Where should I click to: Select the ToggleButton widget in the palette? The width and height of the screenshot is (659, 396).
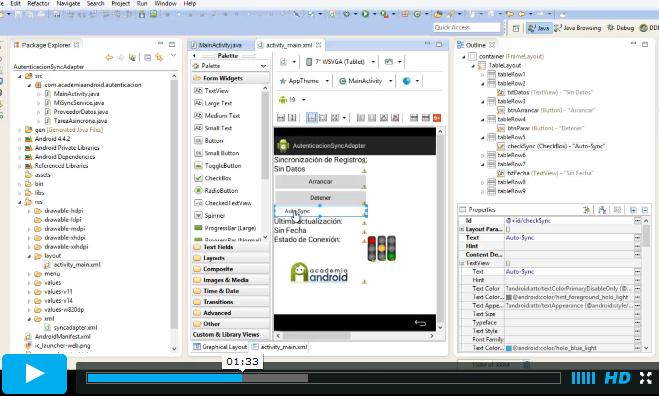pyautogui.click(x=218, y=166)
